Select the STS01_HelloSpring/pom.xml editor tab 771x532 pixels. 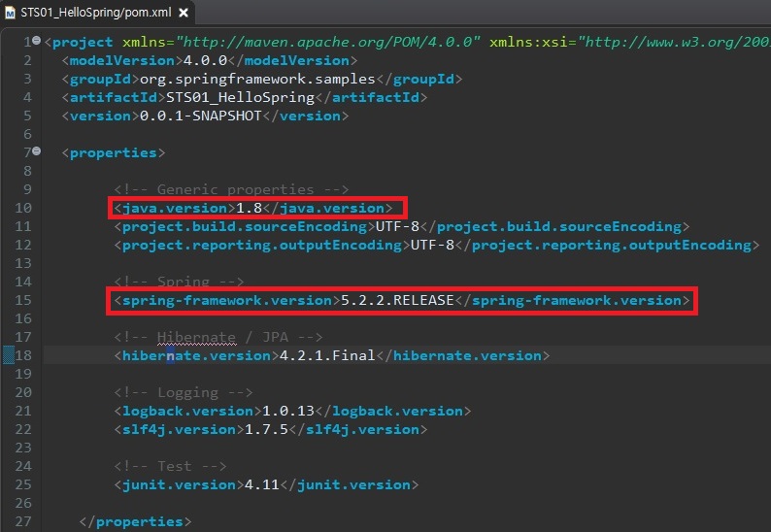pyautogui.click(x=96, y=13)
